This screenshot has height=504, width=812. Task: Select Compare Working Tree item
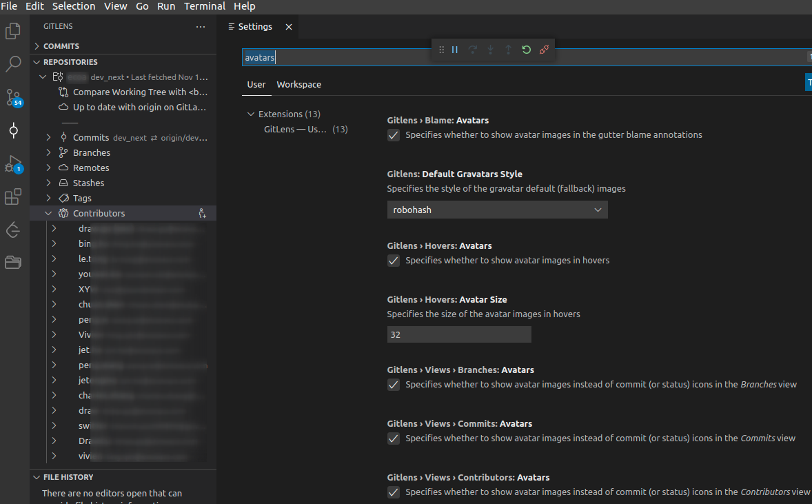140,92
